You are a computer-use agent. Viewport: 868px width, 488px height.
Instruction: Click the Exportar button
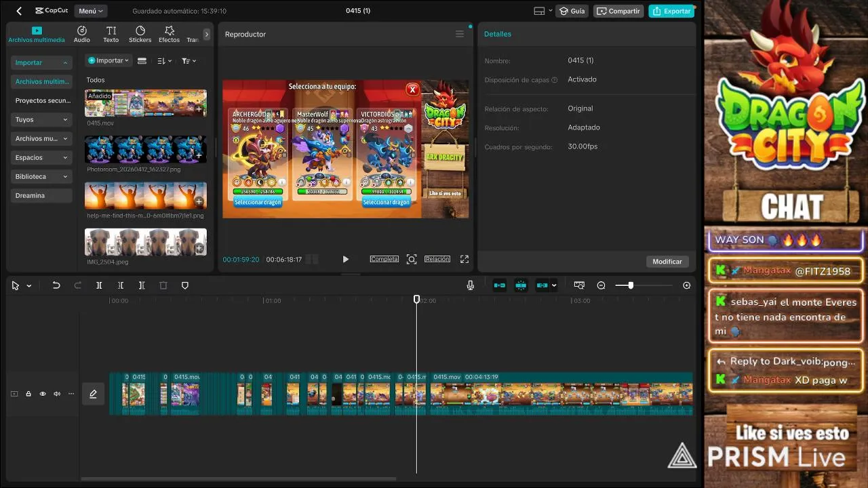[x=672, y=11]
